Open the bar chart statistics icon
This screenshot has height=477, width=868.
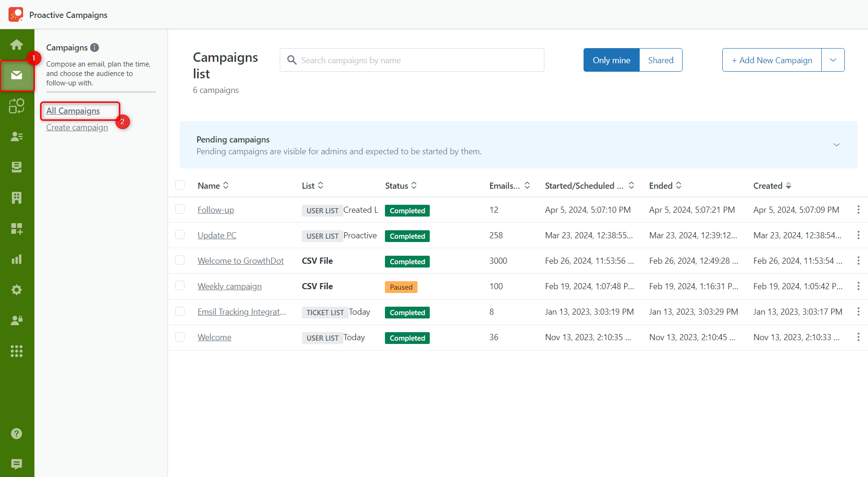(x=17, y=259)
